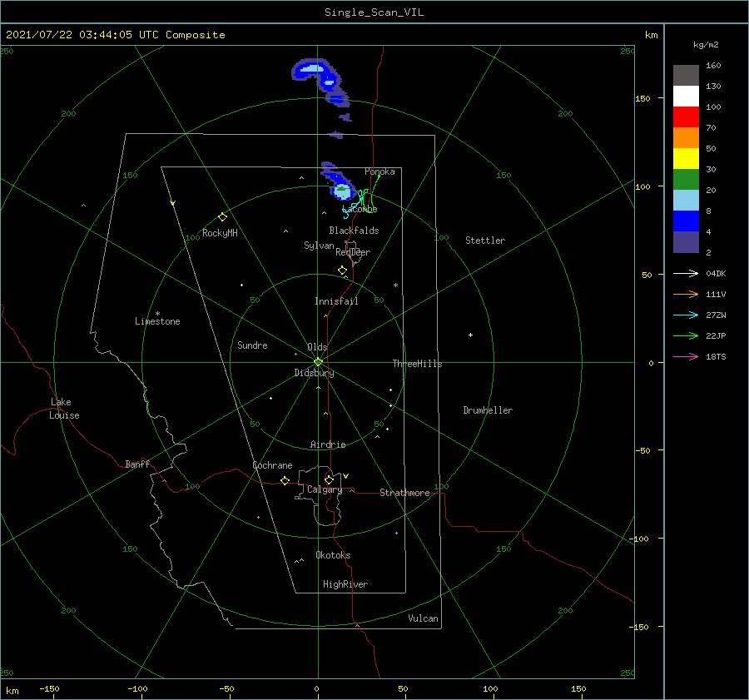Click the Vulcan label
Screen dimensions: 749x700
[x=423, y=618]
